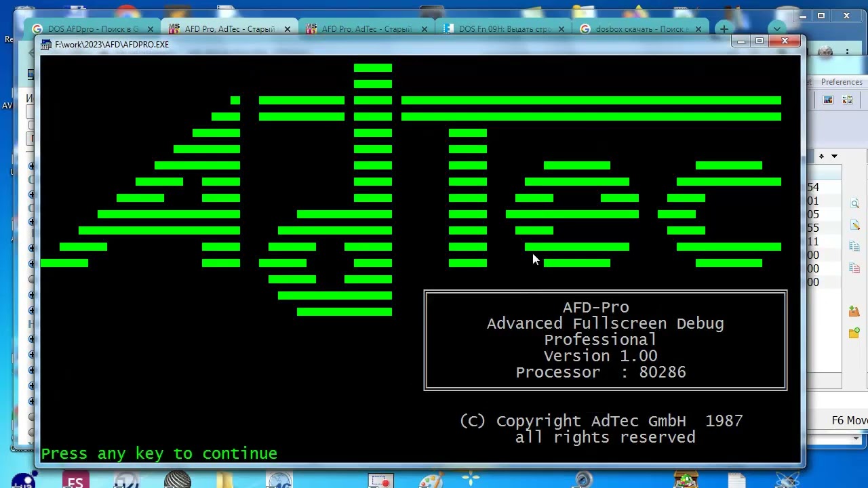Image resolution: width=868 pixels, height=488 pixels.
Task: Close the "DOS AFDpro - Поиск в G" tab
Action: click(150, 29)
